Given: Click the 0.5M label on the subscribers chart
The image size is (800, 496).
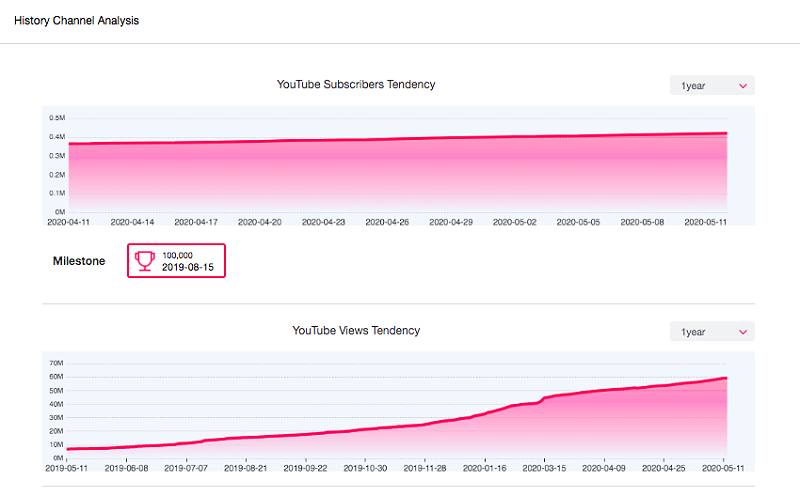Looking at the screenshot, I should coord(57,118).
